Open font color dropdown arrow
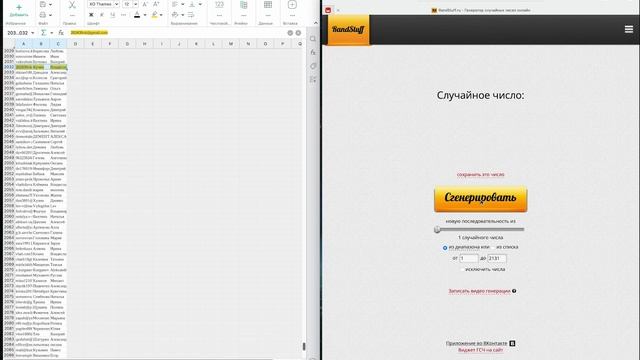The width and height of the screenshot is (640, 360). [x=144, y=16]
